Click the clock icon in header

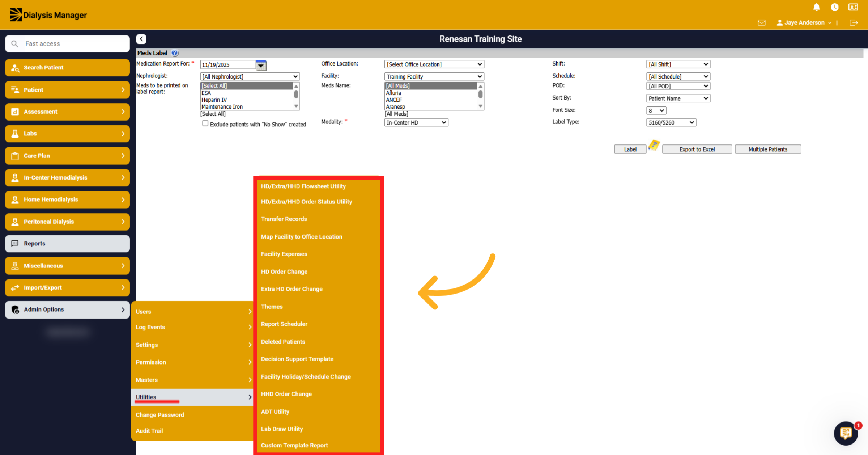(x=835, y=7)
